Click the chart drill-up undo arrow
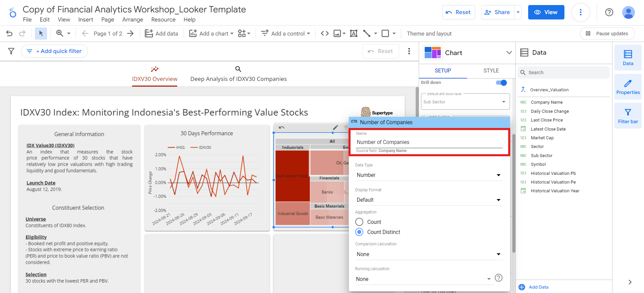Screen dimensions: 644x293 282,128
